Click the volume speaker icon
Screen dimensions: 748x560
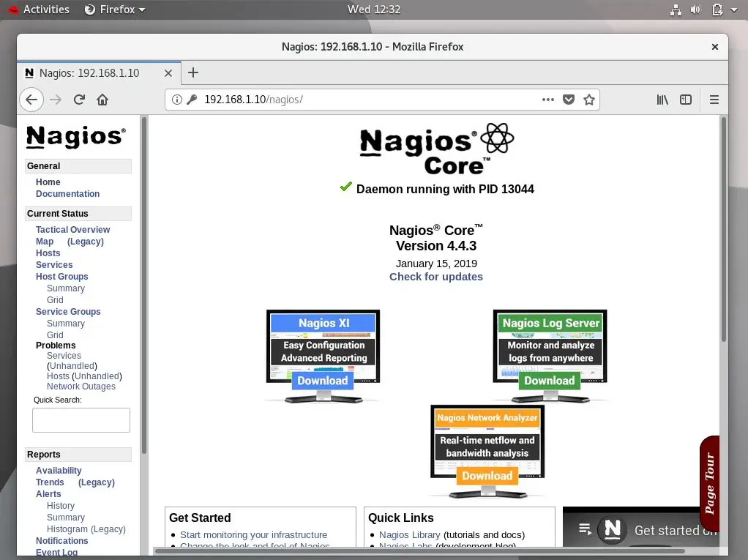point(695,10)
